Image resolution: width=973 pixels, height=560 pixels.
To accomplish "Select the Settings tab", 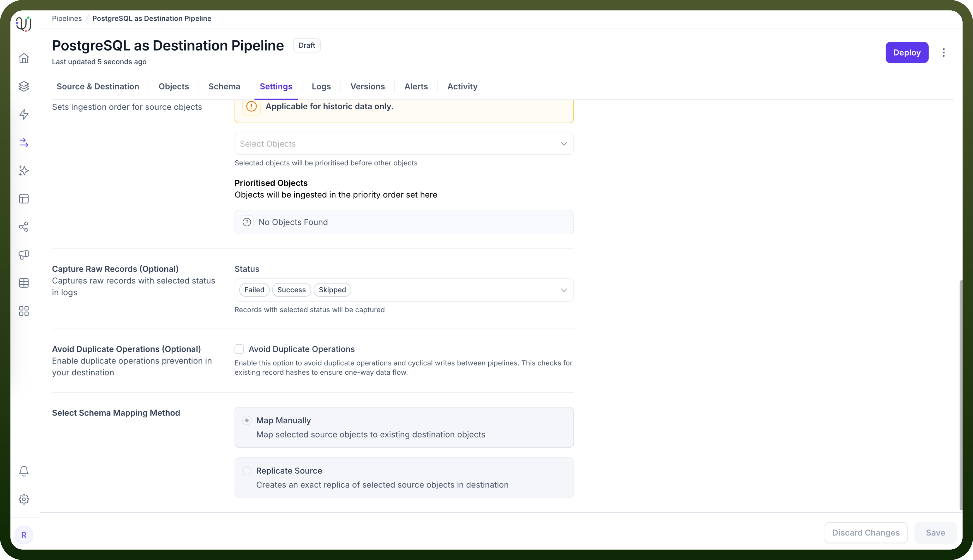I will tap(276, 87).
